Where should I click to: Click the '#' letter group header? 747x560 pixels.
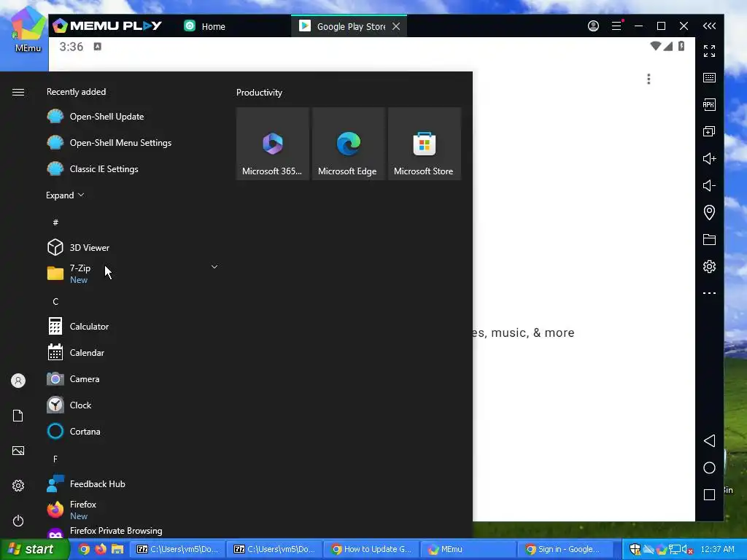click(x=55, y=222)
